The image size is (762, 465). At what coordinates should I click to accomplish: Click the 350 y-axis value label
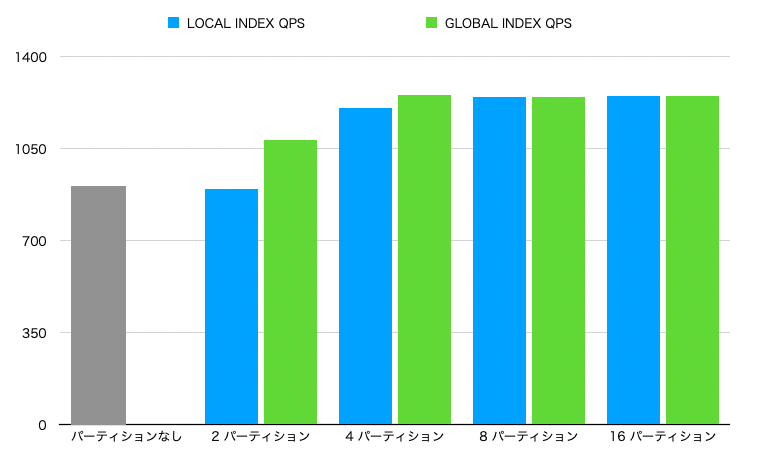[x=34, y=333]
